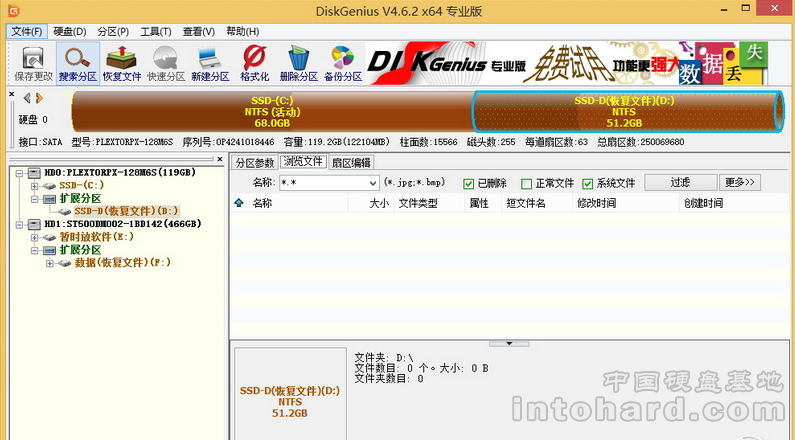Select SSD-D(恢复文件)(D:) in the tree
The height and width of the screenshot is (440, 795).
pyautogui.click(x=126, y=211)
